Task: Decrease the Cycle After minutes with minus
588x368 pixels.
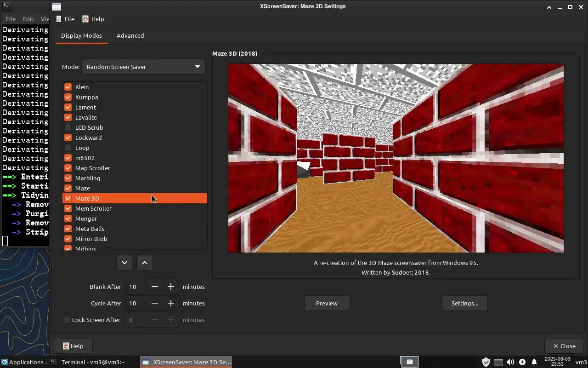Action: 155,303
